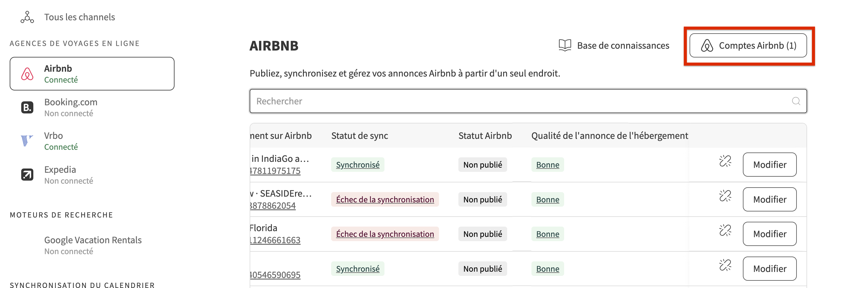Open first Échec de la synchronisation link
This screenshot has height=288, width=868.
pyautogui.click(x=385, y=200)
